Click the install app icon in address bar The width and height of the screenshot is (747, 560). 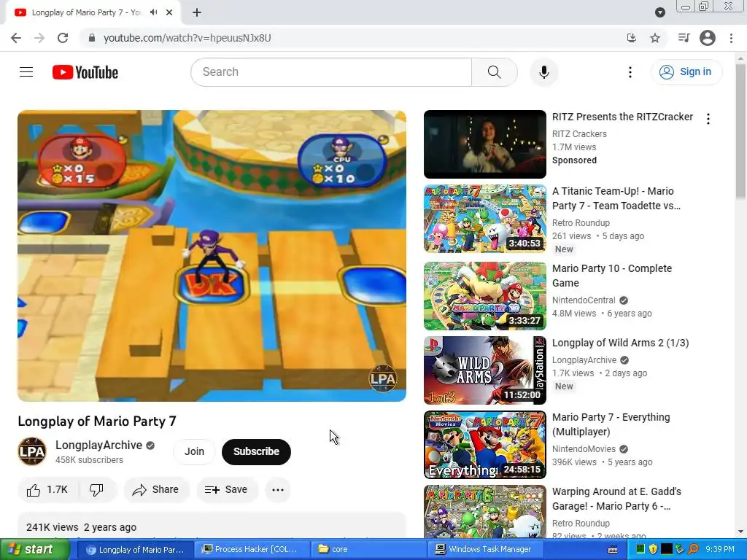point(632,38)
